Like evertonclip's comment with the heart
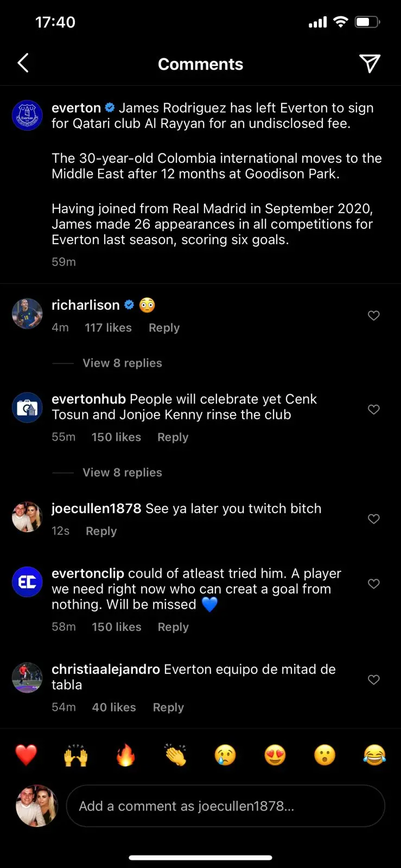 pyautogui.click(x=374, y=584)
